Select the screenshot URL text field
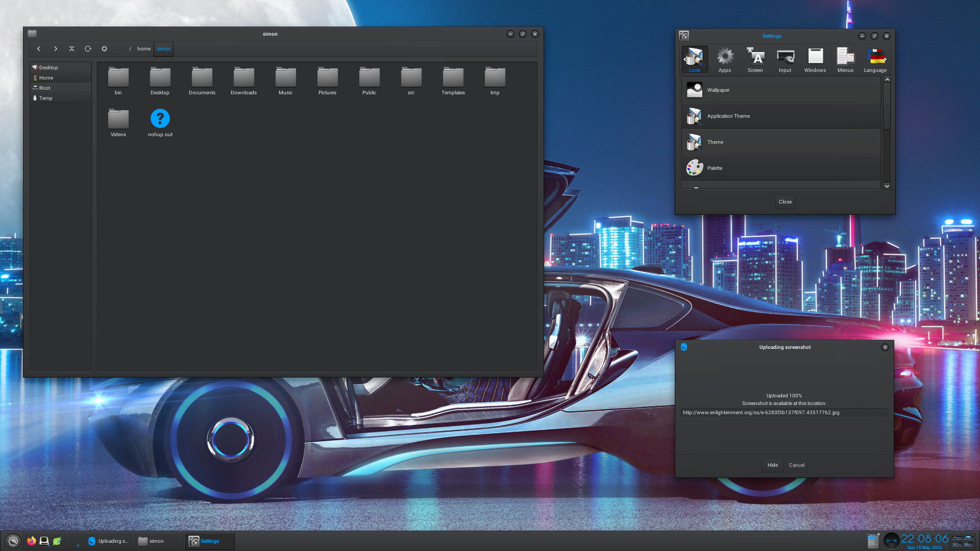Image resolution: width=980 pixels, height=551 pixels. pyautogui.click(x=785, y=413)
